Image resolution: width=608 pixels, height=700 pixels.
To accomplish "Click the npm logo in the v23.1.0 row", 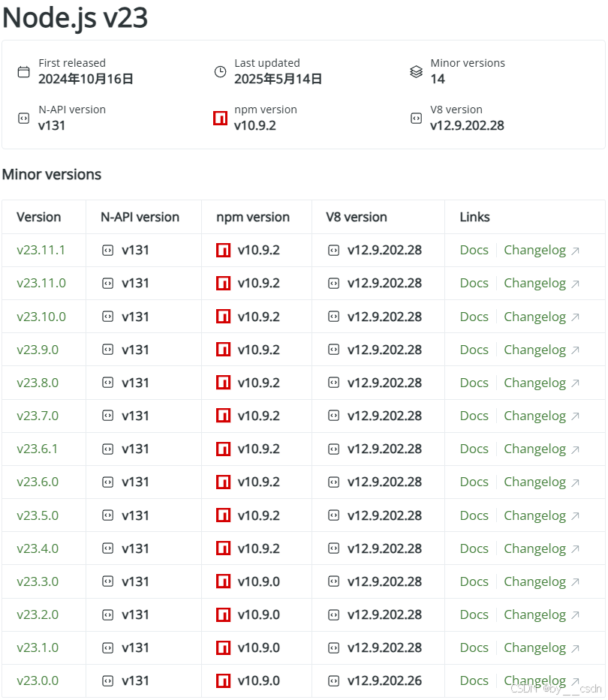I will pos(224,647).
